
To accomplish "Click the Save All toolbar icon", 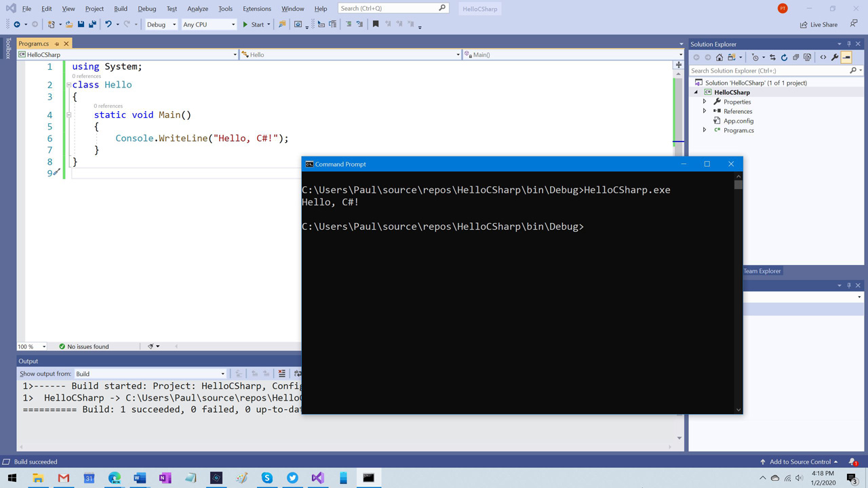I will tap(92, 24).
